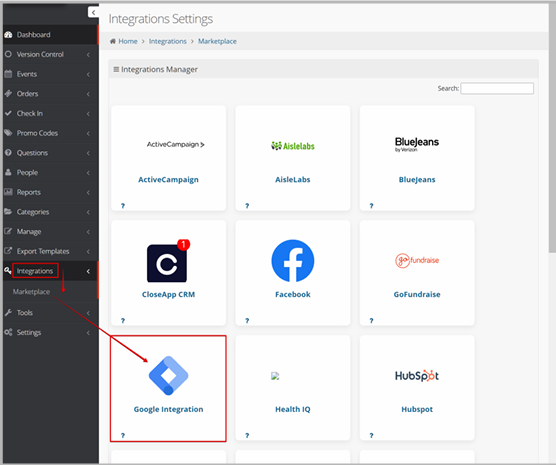Open the Tools menu item

click(50, 312)
